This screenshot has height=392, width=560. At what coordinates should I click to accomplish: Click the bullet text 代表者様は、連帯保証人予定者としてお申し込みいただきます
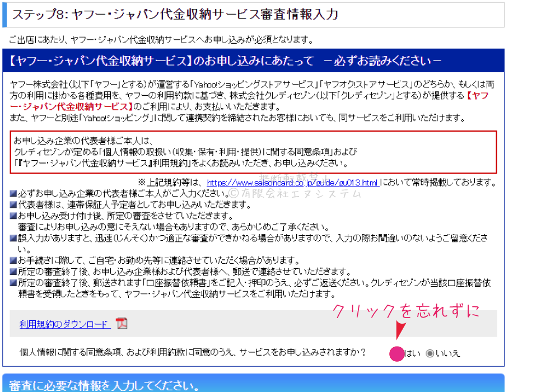pyautogui.click(x=135, y=205)
